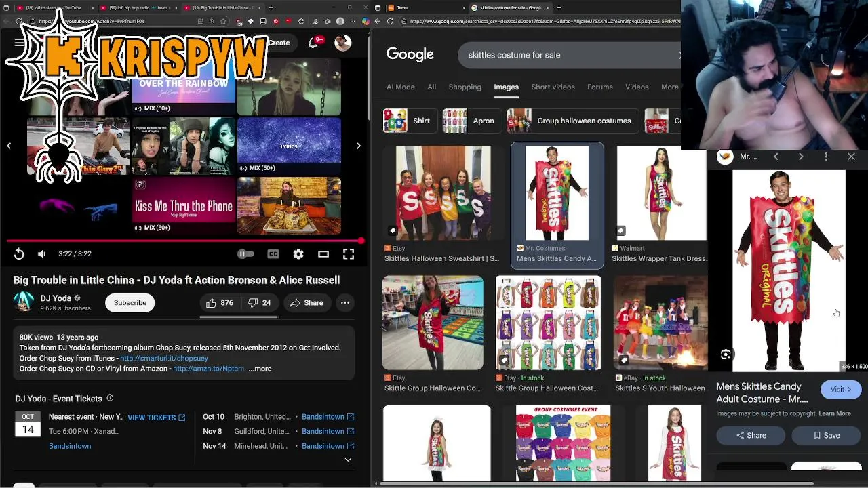Show next suggested videos arrow
The image size is (868, 488).
tap(359, 146)
